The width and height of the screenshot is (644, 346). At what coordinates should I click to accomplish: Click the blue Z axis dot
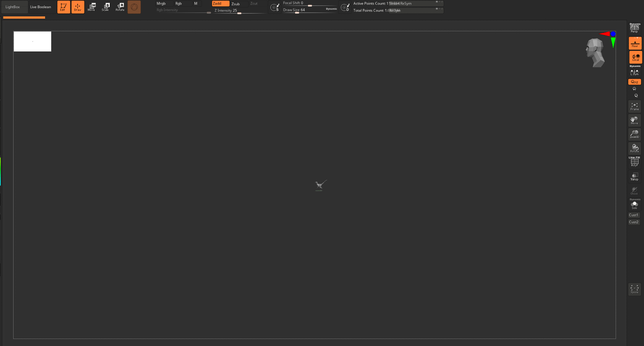click(613, 34)
